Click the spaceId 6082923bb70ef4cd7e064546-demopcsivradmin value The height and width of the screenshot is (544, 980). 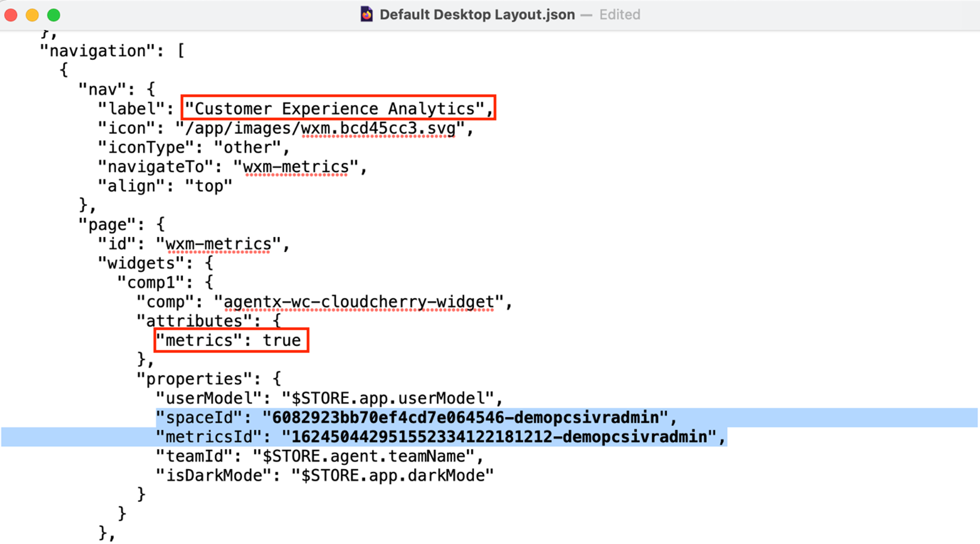click(466, 418)
